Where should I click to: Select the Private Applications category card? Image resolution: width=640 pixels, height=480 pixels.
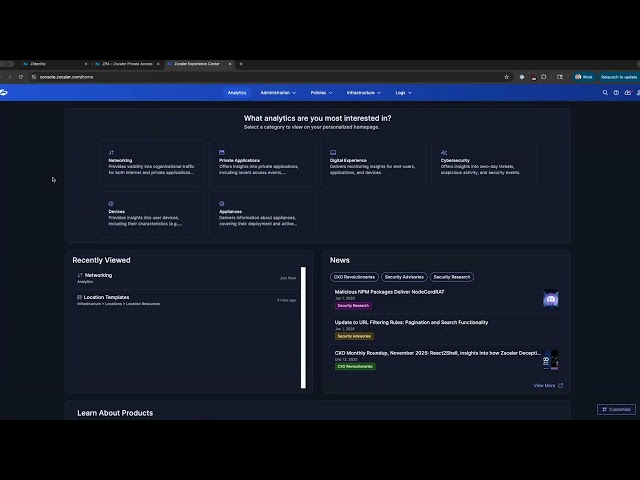coord(262,163)
